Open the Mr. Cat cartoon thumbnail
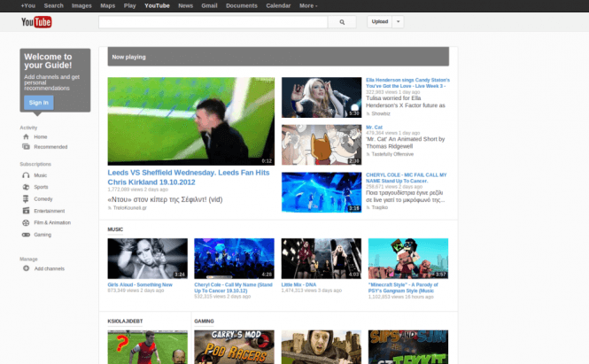Viewport: 589px width, 364px height. (x=322, y=145)
